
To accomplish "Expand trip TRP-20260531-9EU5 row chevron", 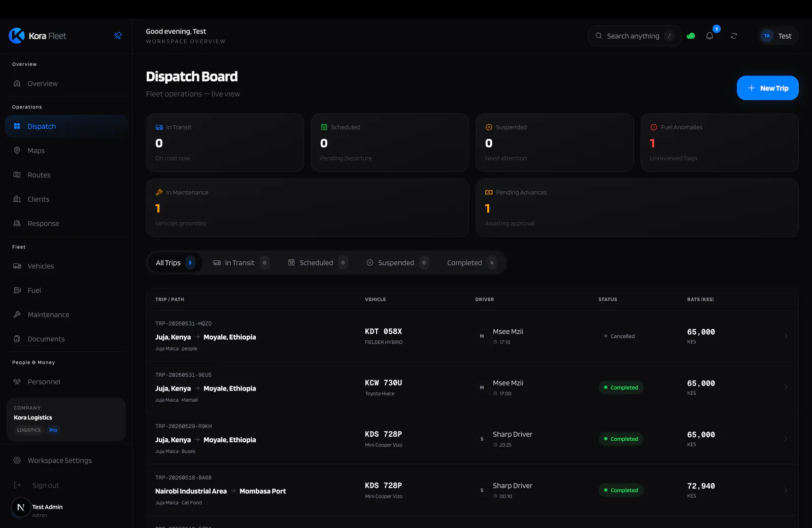I will [x=786, y=388].
